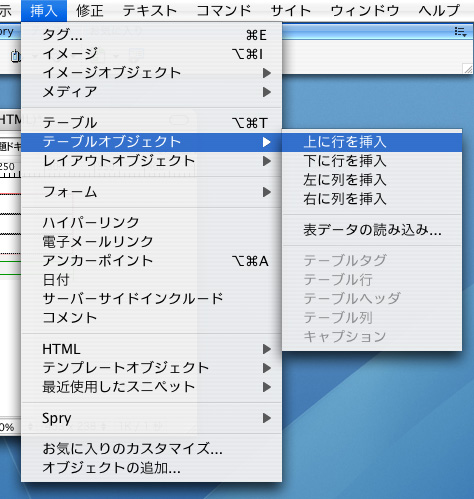Open the ウィンドウ menu
This screenshot has height=499, width=474.
coord(365,11)
